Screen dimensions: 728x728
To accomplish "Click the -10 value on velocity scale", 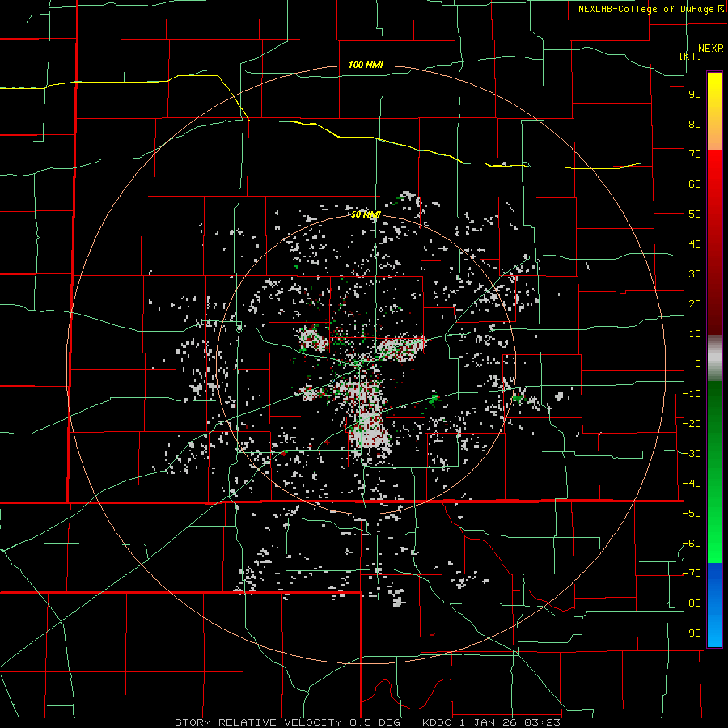I will pos(692,394).
